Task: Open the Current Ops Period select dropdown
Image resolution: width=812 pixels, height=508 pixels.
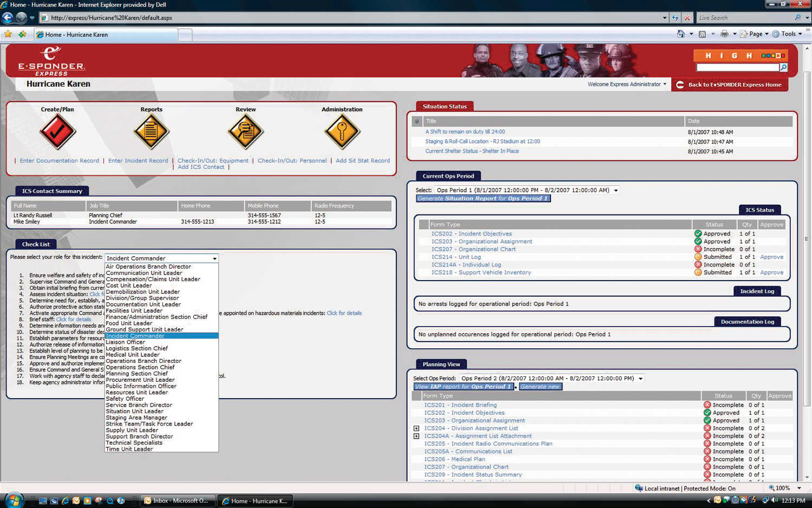Action: tap(615, 191)
